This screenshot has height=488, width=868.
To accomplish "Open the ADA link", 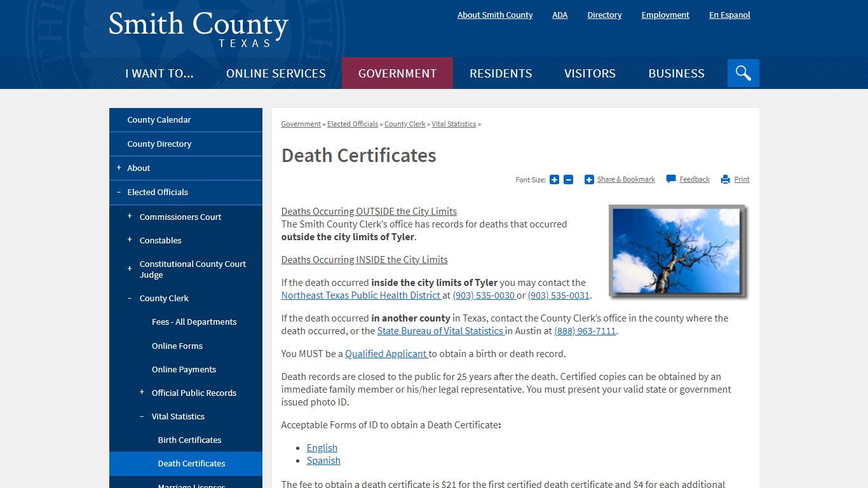I will click(x=560, y=15).
